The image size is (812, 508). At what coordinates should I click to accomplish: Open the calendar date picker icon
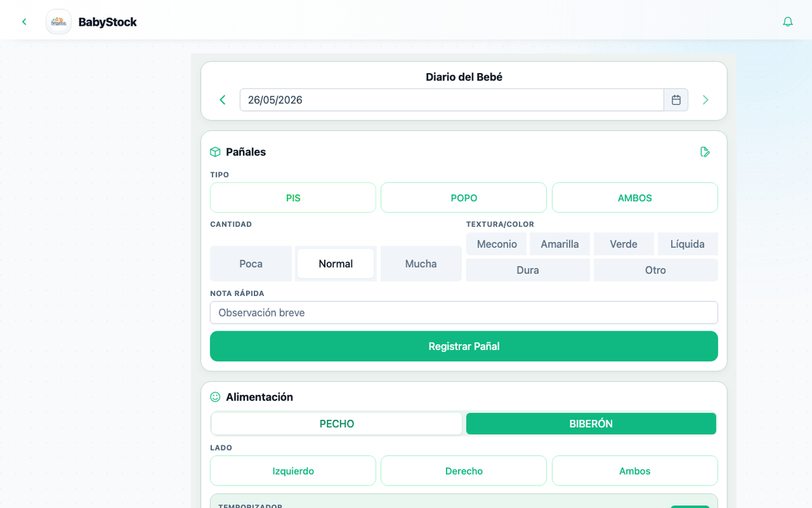676,100
